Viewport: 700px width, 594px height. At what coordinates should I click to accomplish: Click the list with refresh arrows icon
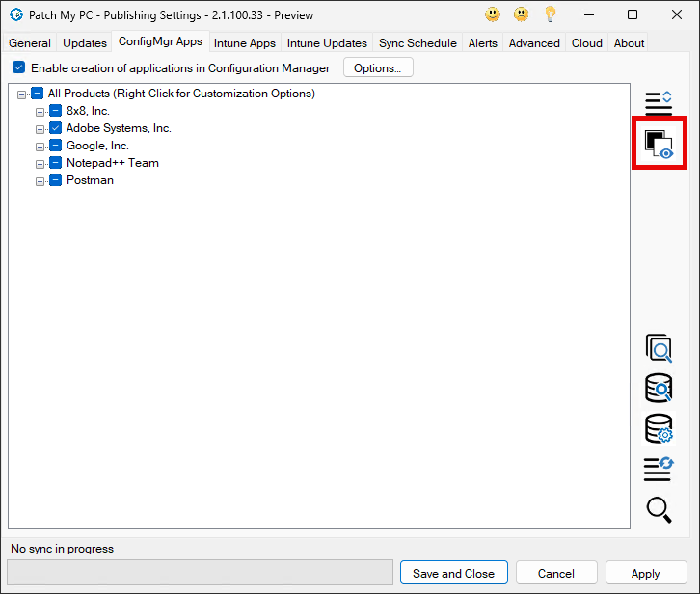pos(659,469)
